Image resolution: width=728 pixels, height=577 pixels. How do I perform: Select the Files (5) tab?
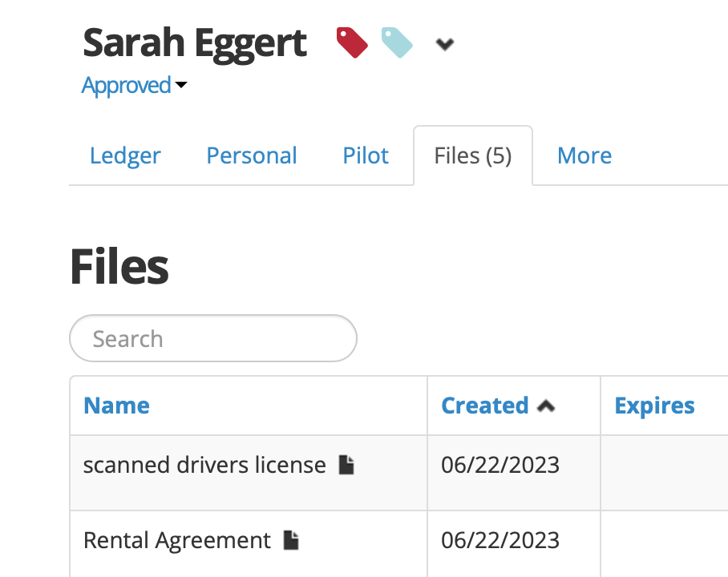point(472,155)
